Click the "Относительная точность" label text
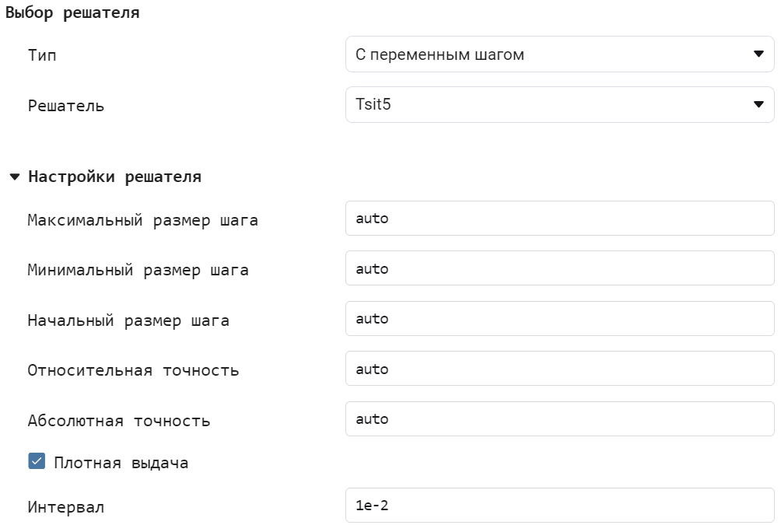This screenshot has height=532, width=781. (x=133, y=370)
